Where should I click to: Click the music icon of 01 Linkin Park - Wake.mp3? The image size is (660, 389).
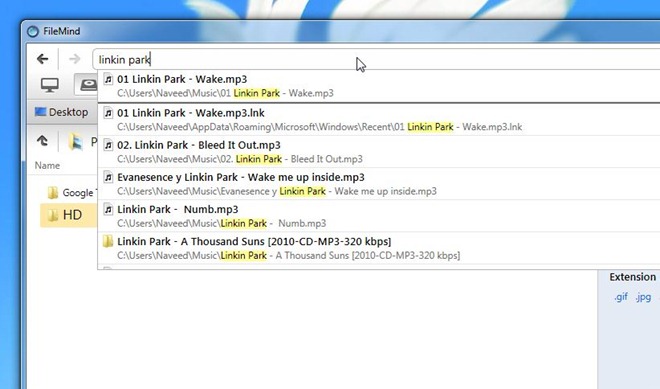[109, 79]
